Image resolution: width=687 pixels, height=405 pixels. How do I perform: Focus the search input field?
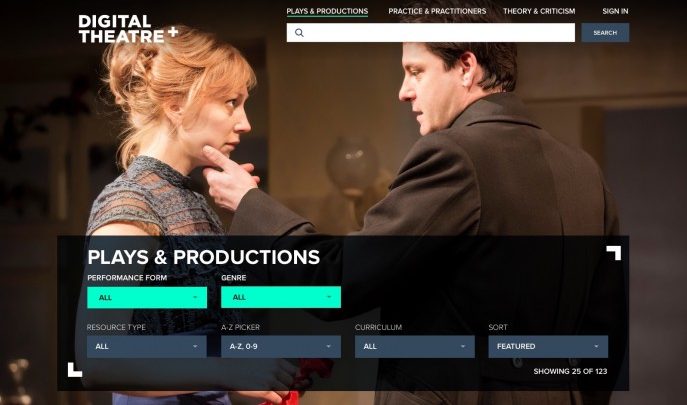(431, 32)
